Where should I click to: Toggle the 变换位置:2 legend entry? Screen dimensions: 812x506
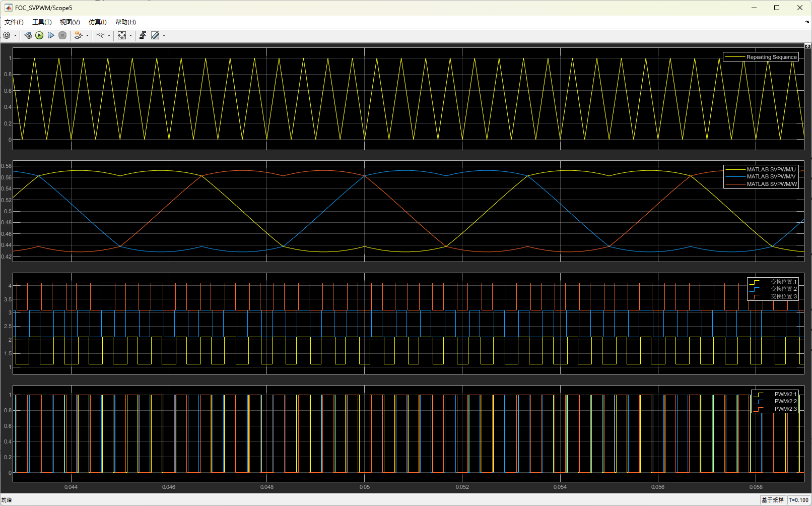point(773,289)
